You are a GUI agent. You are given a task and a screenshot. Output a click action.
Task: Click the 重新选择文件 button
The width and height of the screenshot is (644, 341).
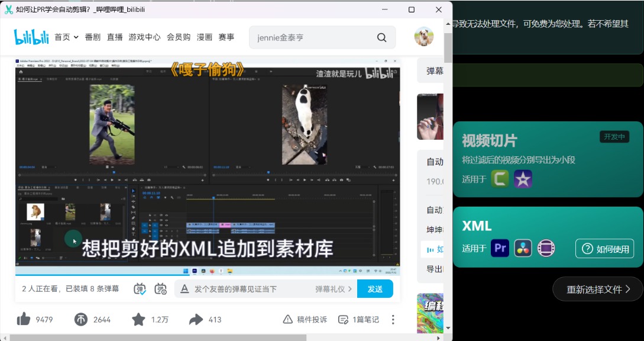click(598, 289)
